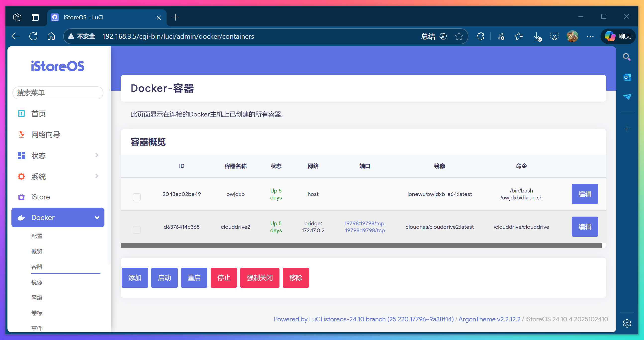Check the owjdxb container checkbox
Screen dimensions: 644x340
tap(137, 197)
